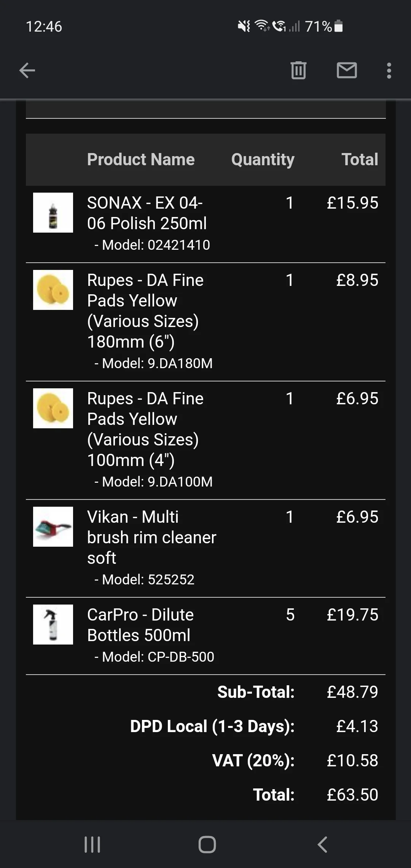
Task: Tap the back arrow in the email toolbar
Action: pos(27,70)
